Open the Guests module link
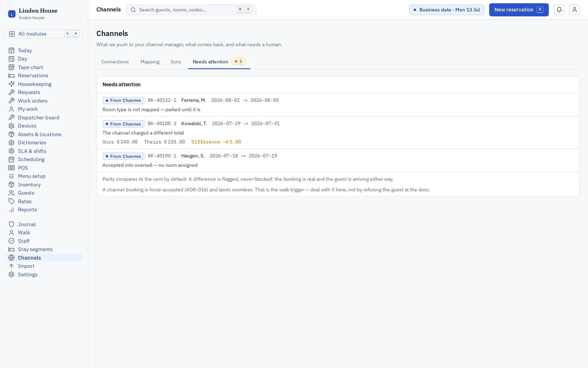The image size is (588, 368). tap(44, 193)
